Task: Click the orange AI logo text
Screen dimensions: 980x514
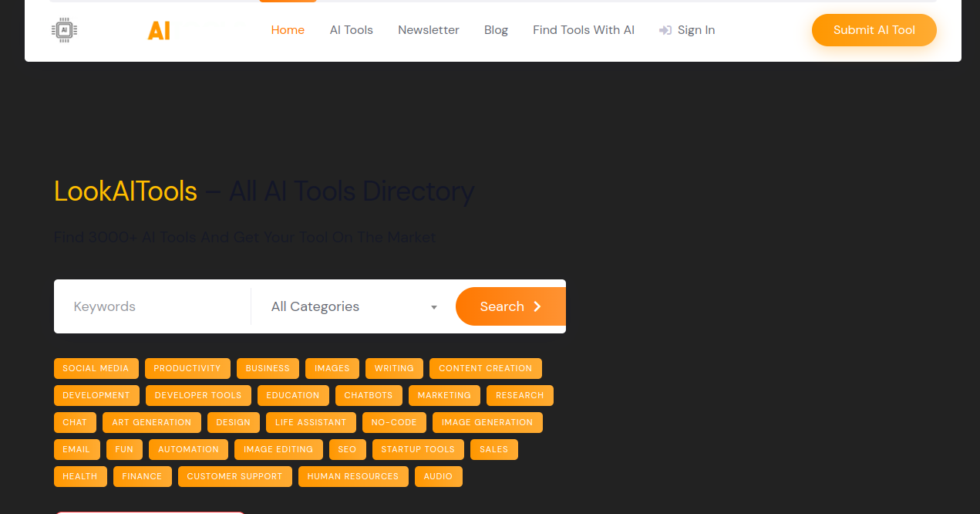Action: pos(159,31)
